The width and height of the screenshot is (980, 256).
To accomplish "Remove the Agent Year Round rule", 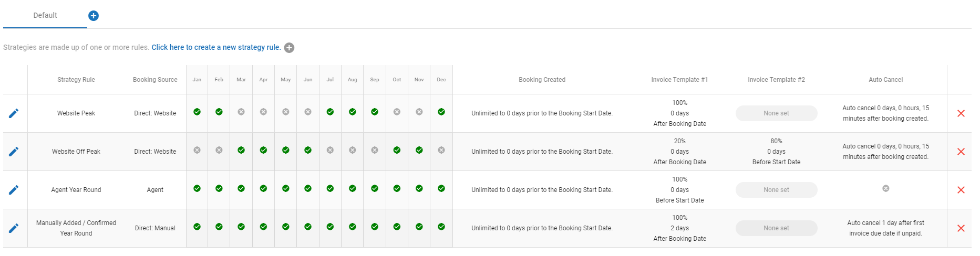I will click(x=961, y=190).
